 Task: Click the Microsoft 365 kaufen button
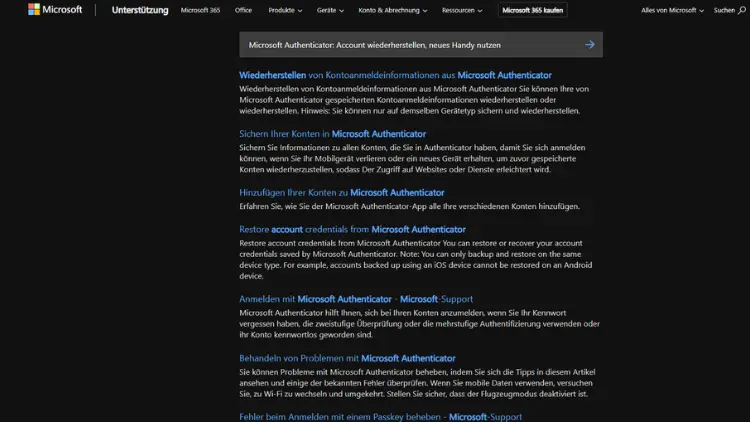click(532, 10)
